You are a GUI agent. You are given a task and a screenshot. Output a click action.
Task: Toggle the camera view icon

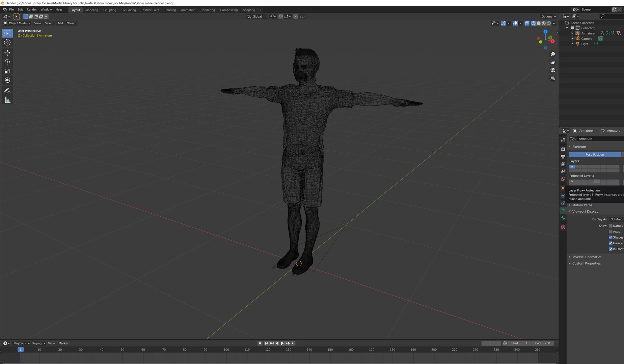[552, 70]
